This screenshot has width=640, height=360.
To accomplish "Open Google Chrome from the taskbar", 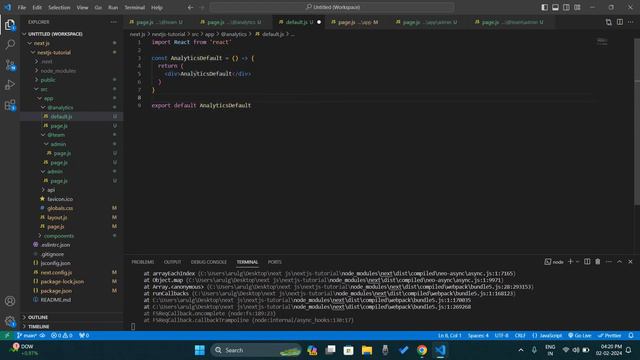I will pyautogui.click(x=422, y=350).
